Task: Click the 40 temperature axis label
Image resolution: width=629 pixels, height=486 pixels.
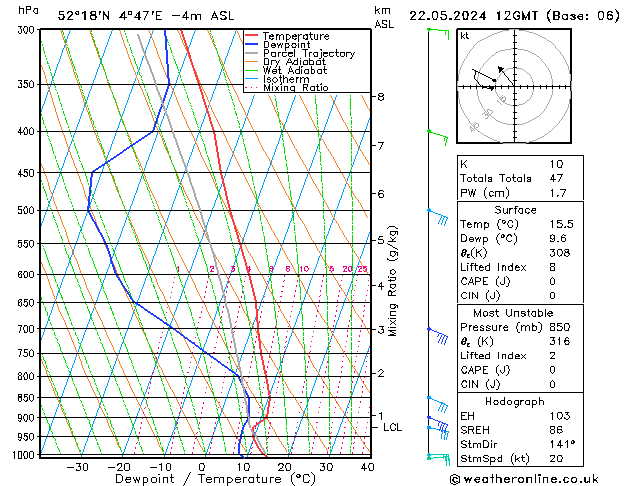Action: [367, 467]
